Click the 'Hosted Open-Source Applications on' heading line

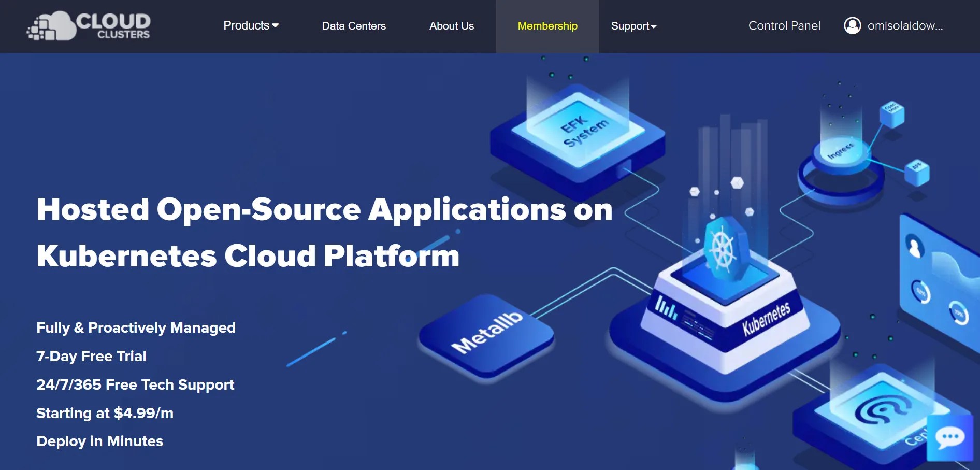(x=324, y=209)
